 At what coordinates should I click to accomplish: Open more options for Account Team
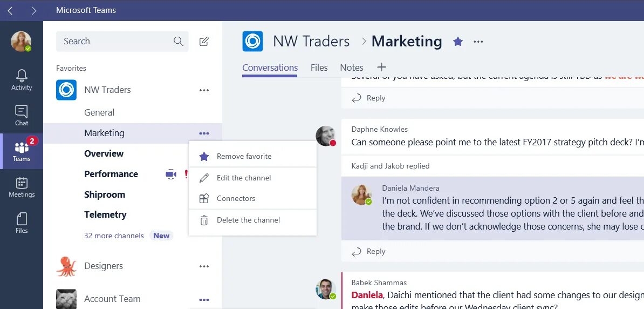(x=204, y=299)
